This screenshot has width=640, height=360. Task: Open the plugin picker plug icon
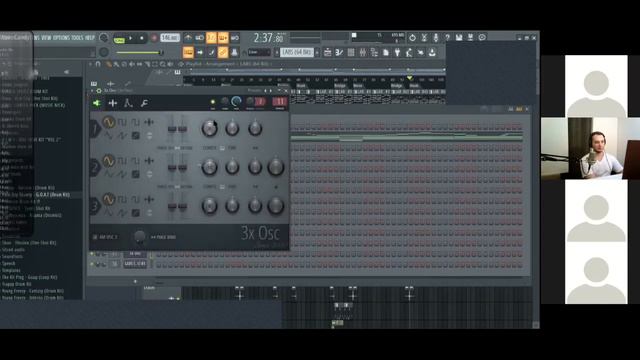pos(397,52)
